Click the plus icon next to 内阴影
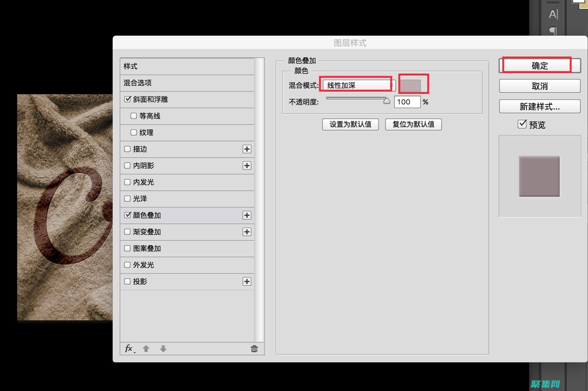 tap(247, 166)
